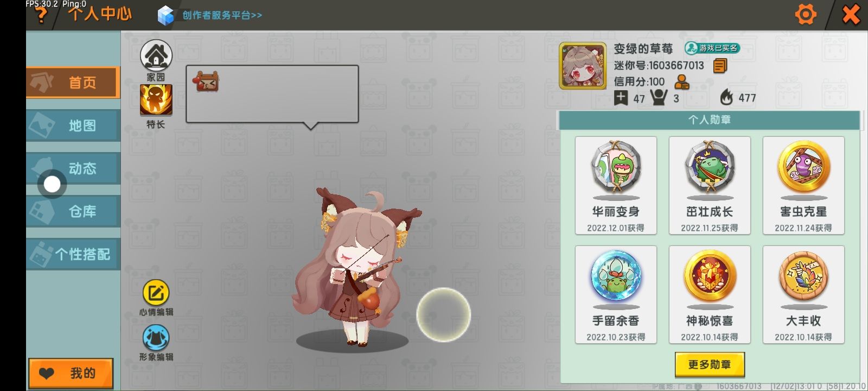Image resolution: width=868 pixels, height=391 pixels.
Task: Switch to the 动态 sidebar tab
Action: tap(73, 168)
